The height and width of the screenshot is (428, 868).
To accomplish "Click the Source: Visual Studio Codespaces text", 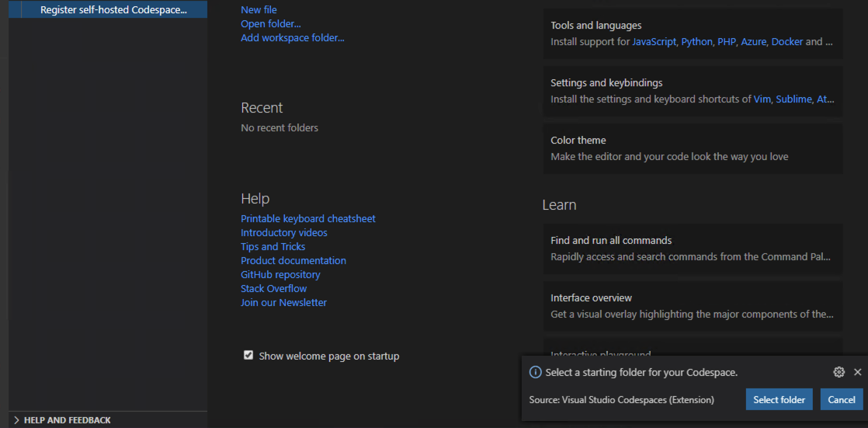I will coord(622,400).
